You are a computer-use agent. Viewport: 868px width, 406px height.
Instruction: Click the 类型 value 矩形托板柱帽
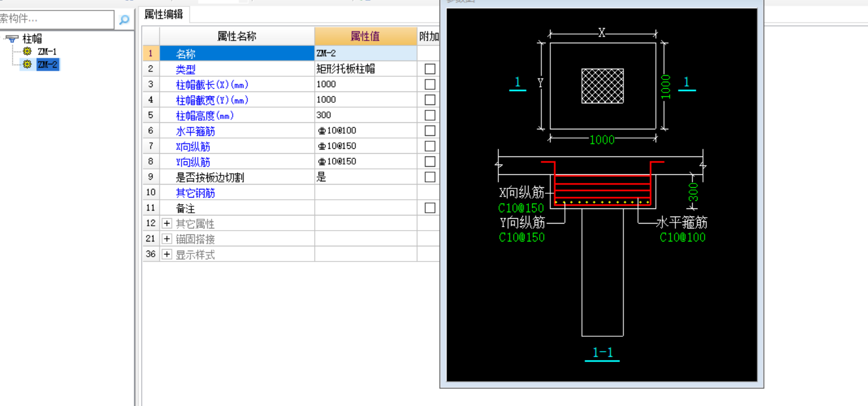[x=366, y=69]
